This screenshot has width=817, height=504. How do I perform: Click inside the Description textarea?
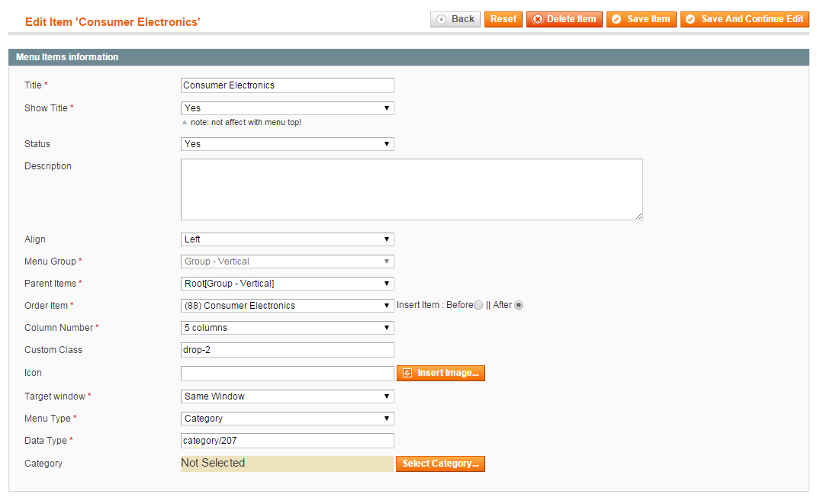[412, 190]
